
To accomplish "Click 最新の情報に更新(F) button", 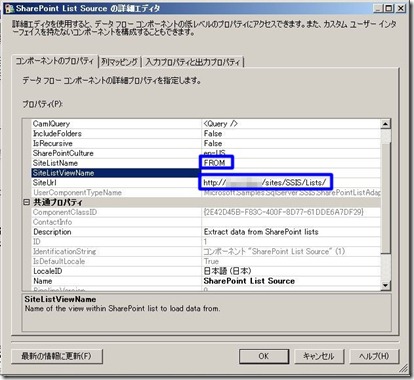I will (x=56, y=356).
